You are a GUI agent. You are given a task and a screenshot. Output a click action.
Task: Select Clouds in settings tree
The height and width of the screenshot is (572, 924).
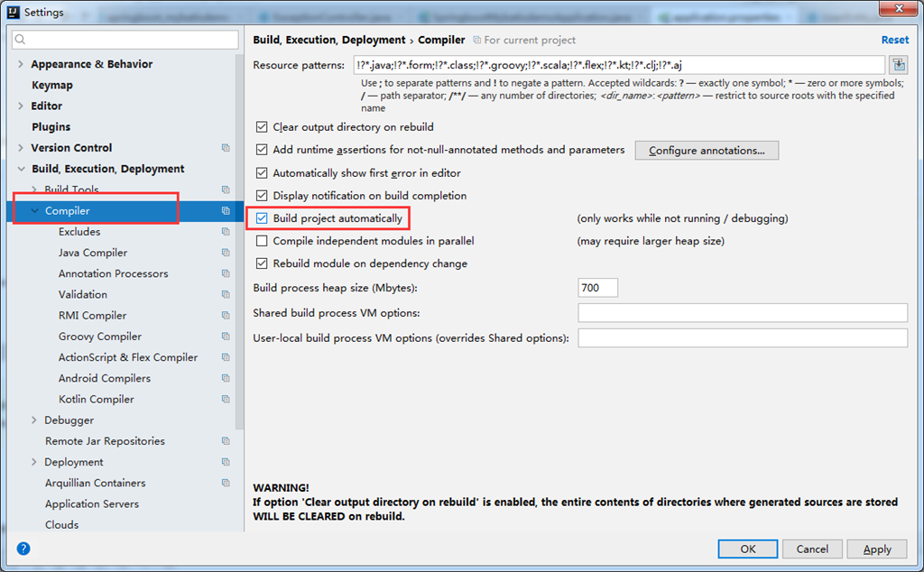[x=62, y=524]
